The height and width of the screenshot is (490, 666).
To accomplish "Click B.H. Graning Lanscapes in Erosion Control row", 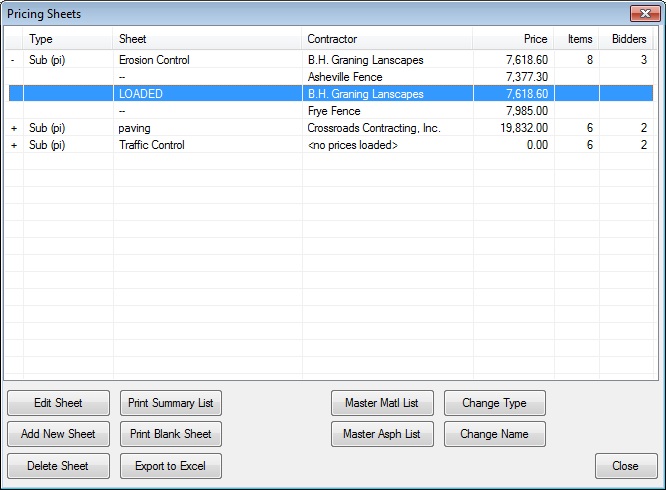I will pyautogui.click(x=366, y=60).
